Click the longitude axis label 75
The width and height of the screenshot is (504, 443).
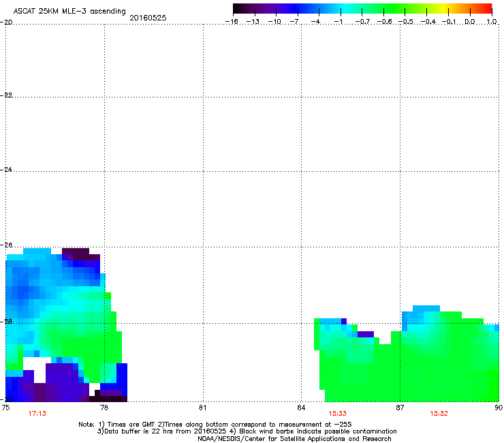click(5, 408)
